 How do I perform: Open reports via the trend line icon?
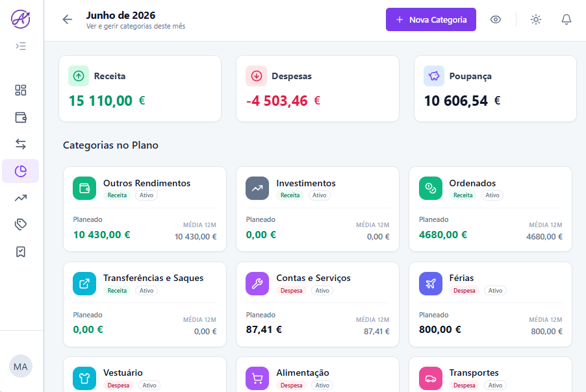(20, 197)
